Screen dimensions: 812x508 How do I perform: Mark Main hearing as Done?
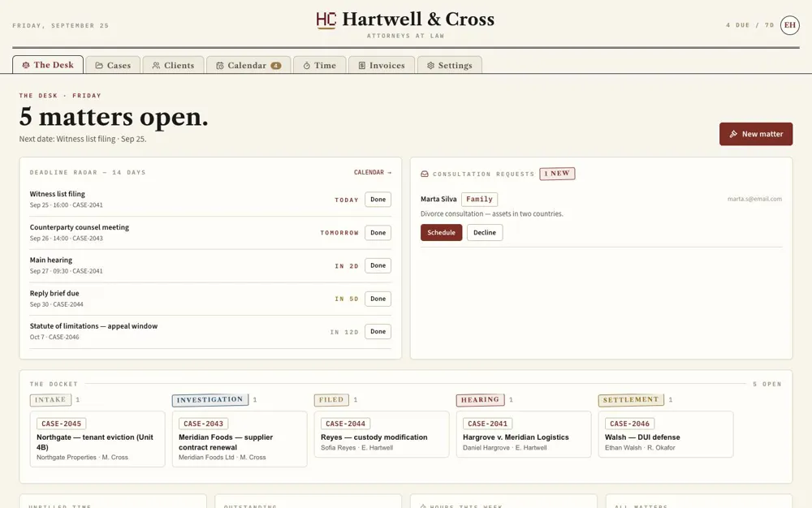coord(378,265)
